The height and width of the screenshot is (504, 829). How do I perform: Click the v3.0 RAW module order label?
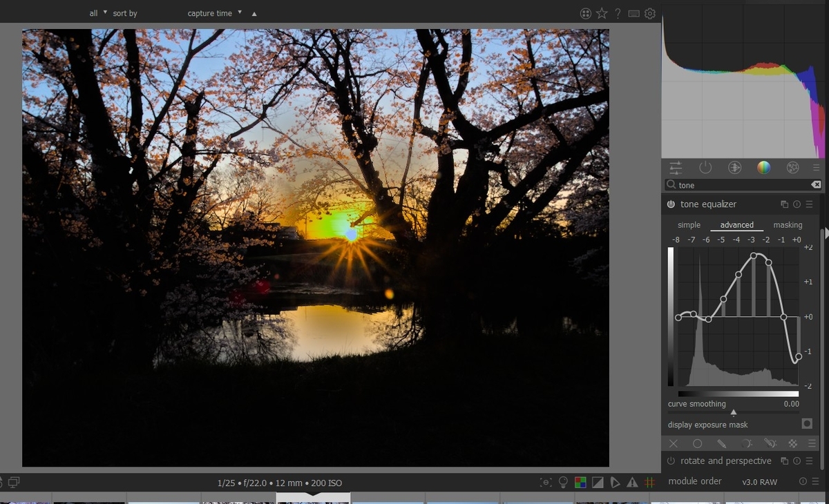point(759,482)
